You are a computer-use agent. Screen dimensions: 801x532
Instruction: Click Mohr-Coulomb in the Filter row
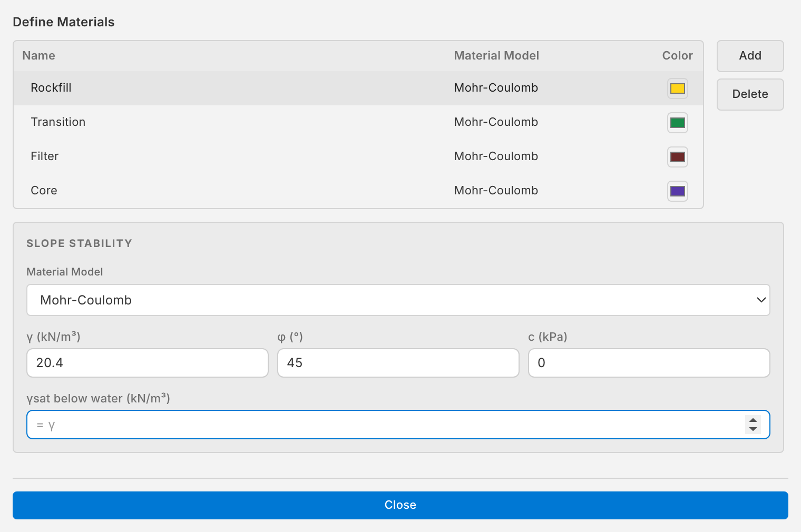(496, 156)
